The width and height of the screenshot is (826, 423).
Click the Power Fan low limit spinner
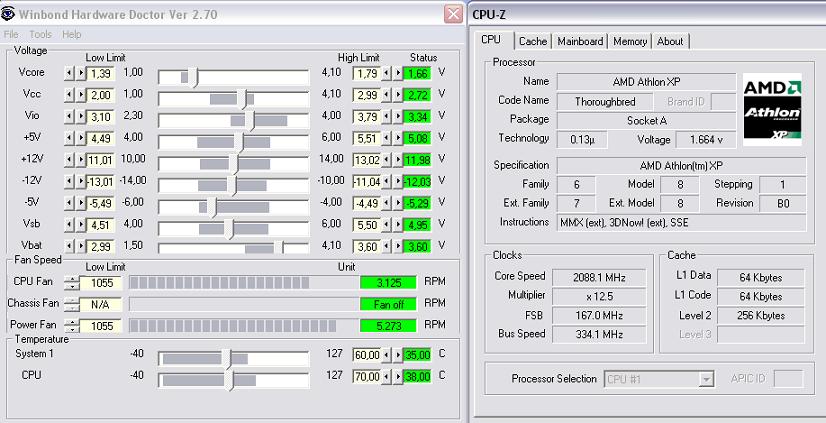click(72, 326)
